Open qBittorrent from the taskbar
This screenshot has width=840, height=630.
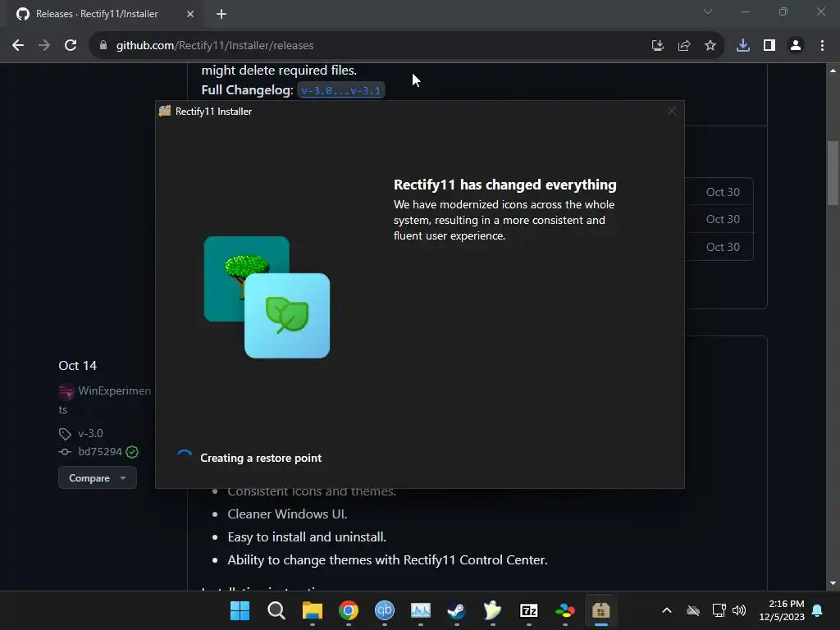tap(385, 610)
